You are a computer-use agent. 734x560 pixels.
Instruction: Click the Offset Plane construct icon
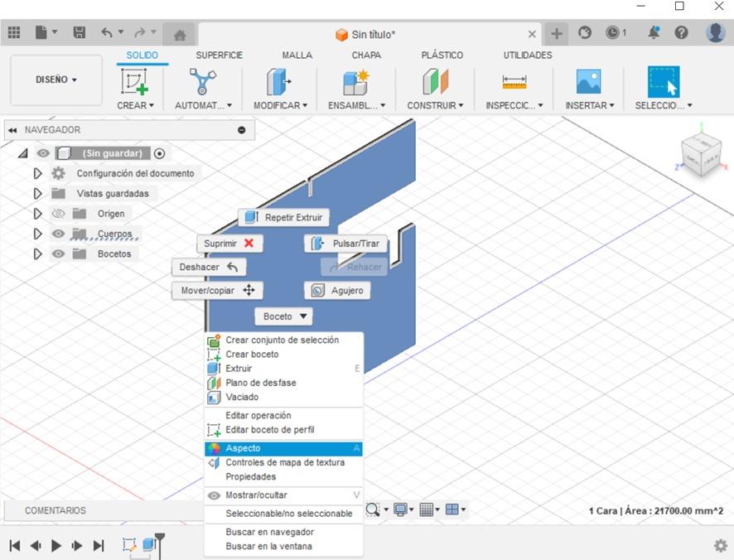point(435,81)
